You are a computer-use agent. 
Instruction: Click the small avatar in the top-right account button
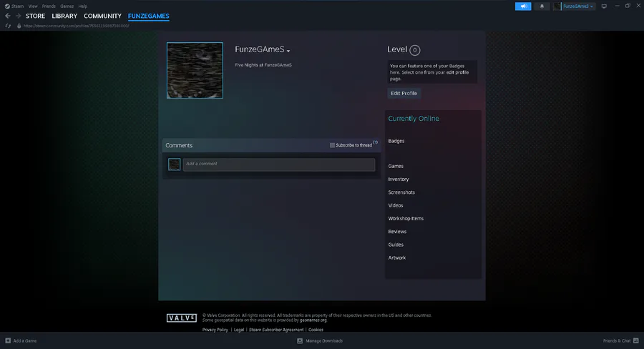click(557, 6)
